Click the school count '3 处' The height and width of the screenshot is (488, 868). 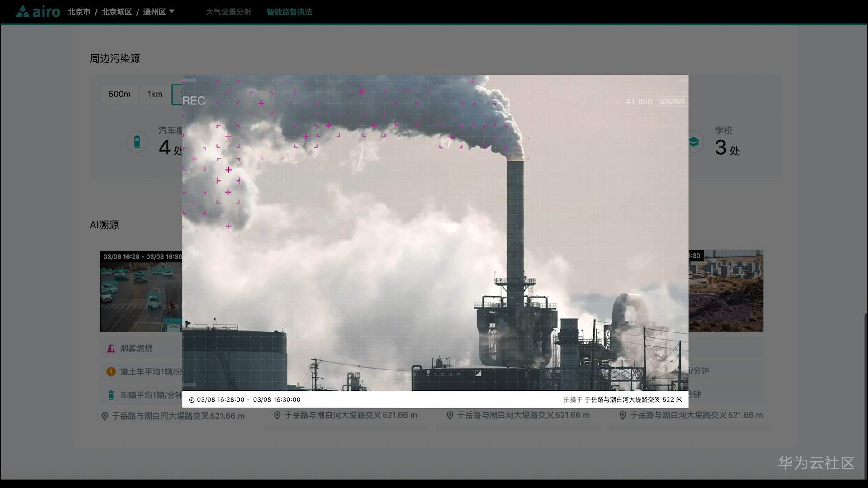[x=727, y=148]
